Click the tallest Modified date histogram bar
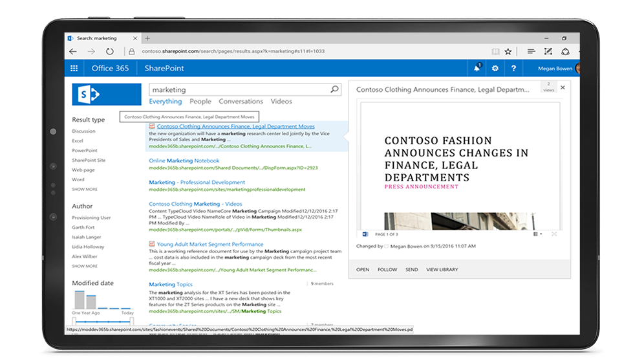The image size is (644, 358). [x=80, y=300]
